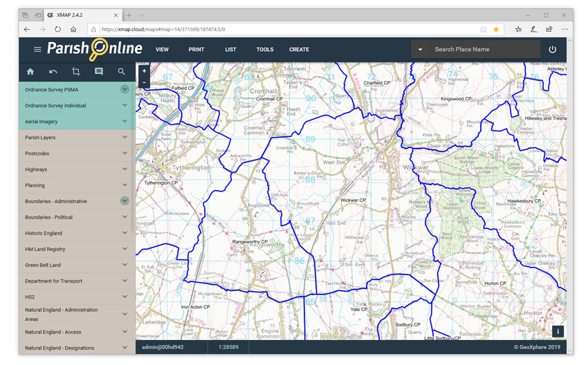The image size is (588, 365).
Task: Expand the Aerial Imagery group
Action: click(125, 121)
